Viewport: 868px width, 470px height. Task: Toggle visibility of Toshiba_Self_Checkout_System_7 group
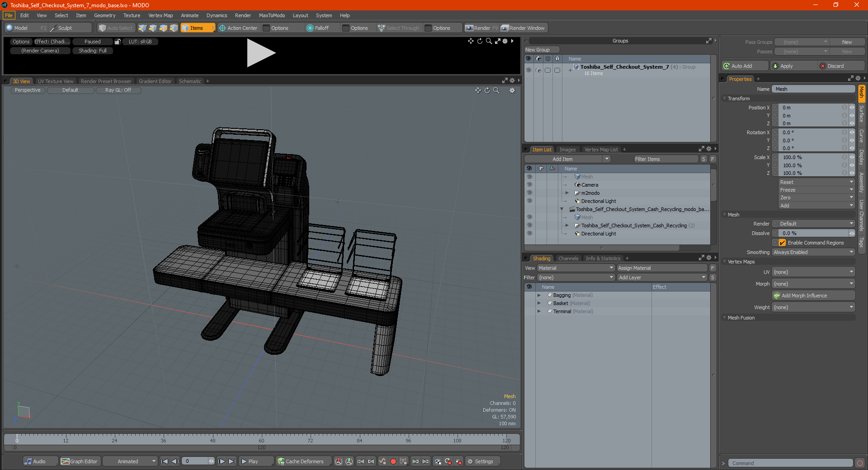pyautogui.click(x=528, y=70)
